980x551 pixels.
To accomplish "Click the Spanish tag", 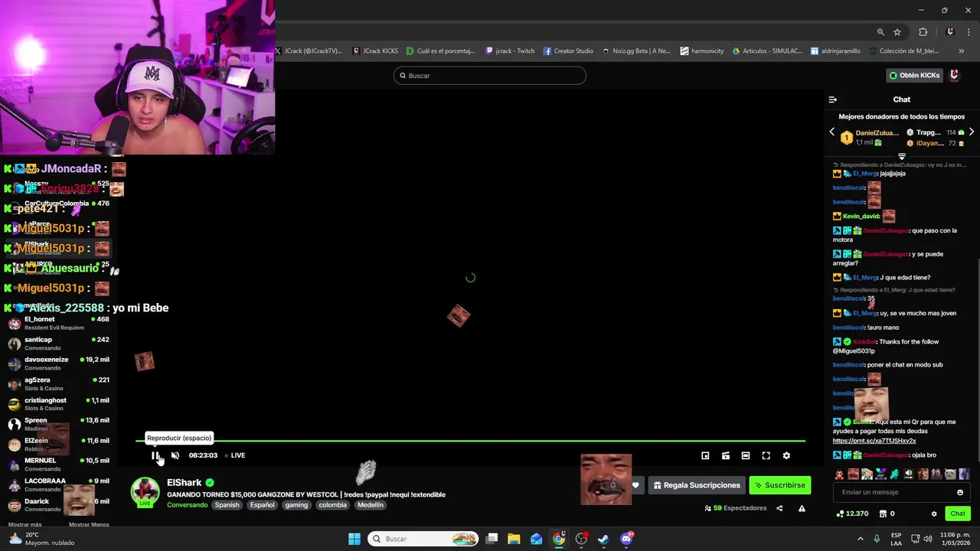I will tap(227, 505).
